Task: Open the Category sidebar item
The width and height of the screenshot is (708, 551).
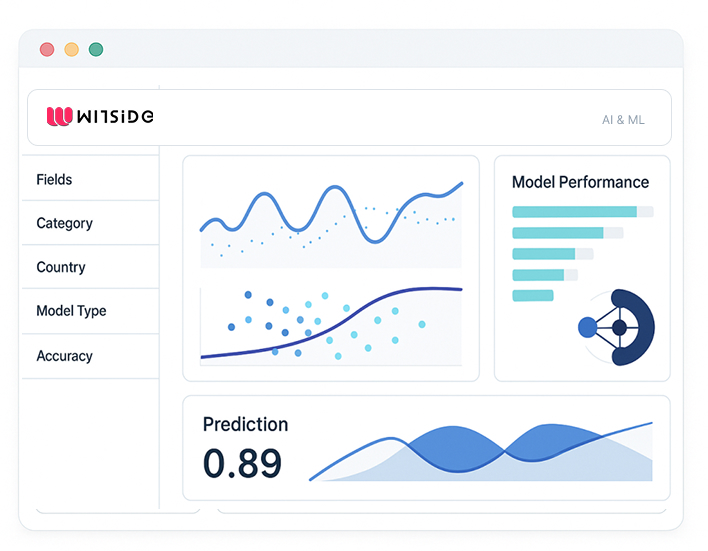Action: tap(91, 223)
